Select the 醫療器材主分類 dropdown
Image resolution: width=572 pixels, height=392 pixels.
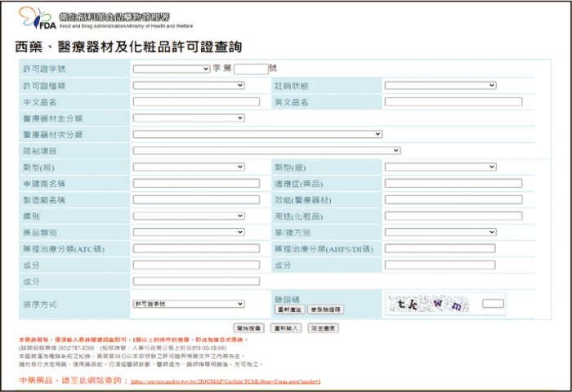tap(189, 118)
